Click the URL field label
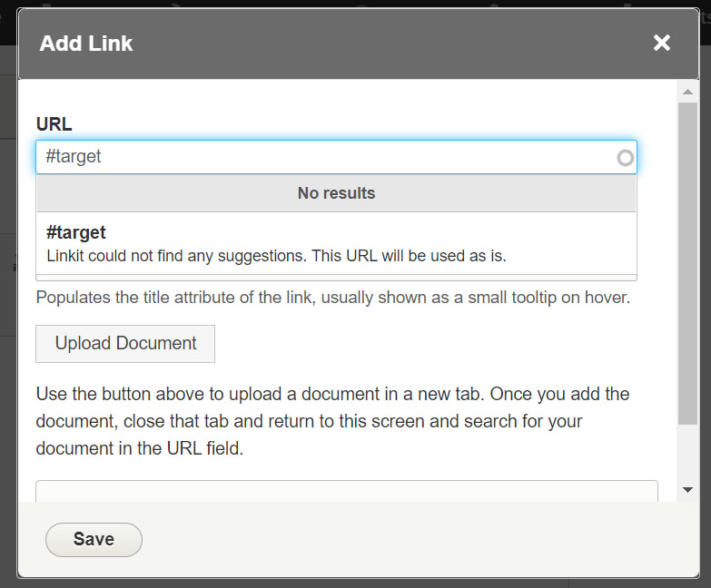This screenshot has height=588, width=711. [54, 124]
